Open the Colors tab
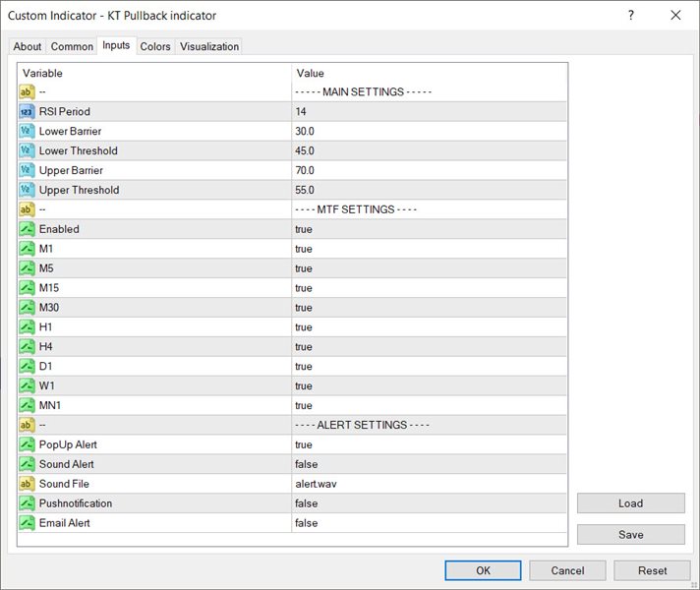 pyautogui.click(x=155, y=46)
